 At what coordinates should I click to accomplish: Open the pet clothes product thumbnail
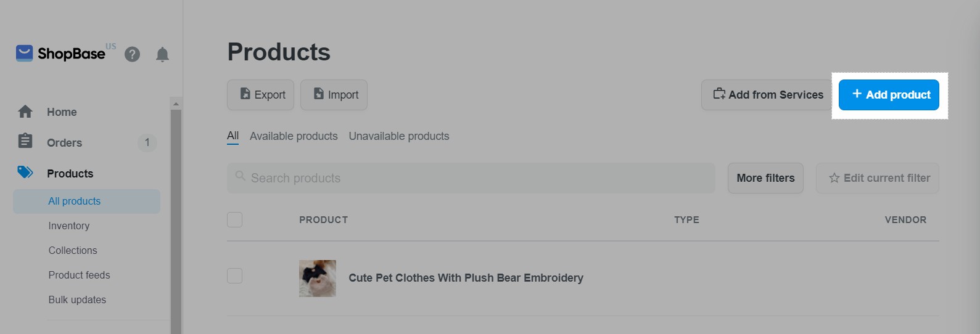coord(318,278)
